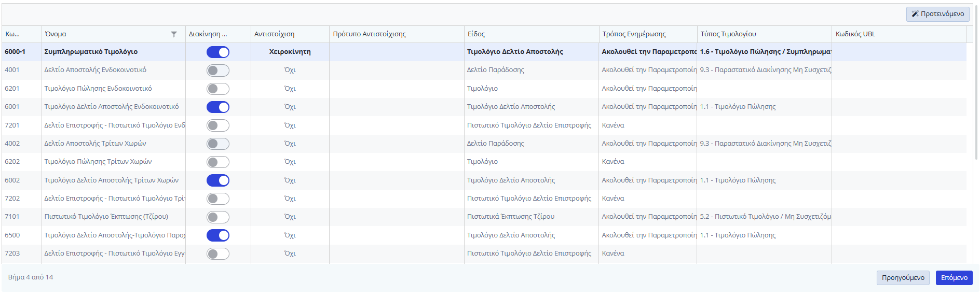The image size is (980, 296).
Task: Enable Διακίνηση toggle for row 6201
Action: [218, 89]
